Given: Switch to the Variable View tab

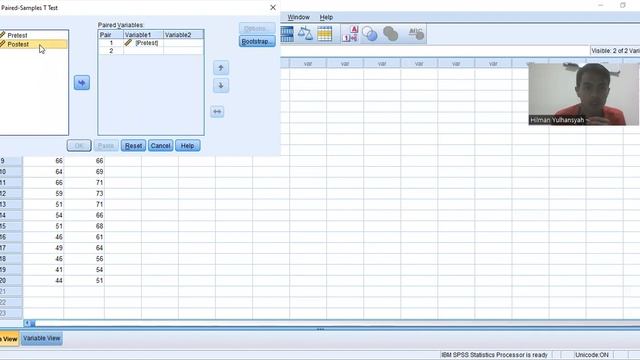Looking at the screenshot, I should pos(42,338).
